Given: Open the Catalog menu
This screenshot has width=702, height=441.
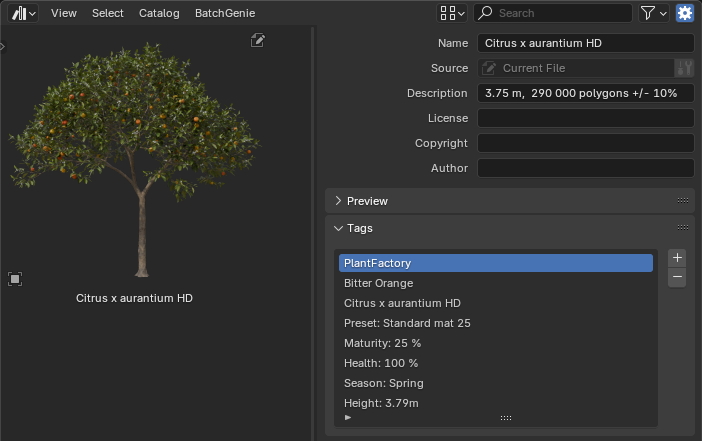Looking at the screenshot, I should pos(159,13).
